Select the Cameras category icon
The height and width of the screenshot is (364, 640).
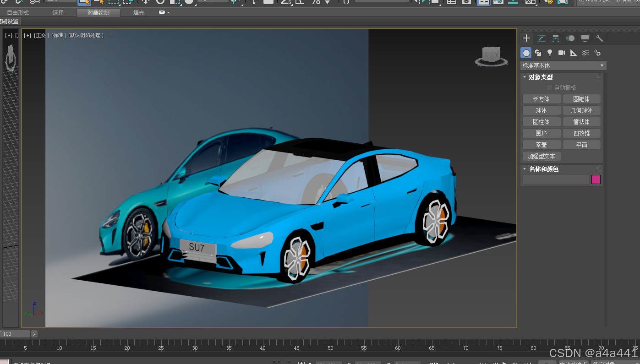(562, 53)
